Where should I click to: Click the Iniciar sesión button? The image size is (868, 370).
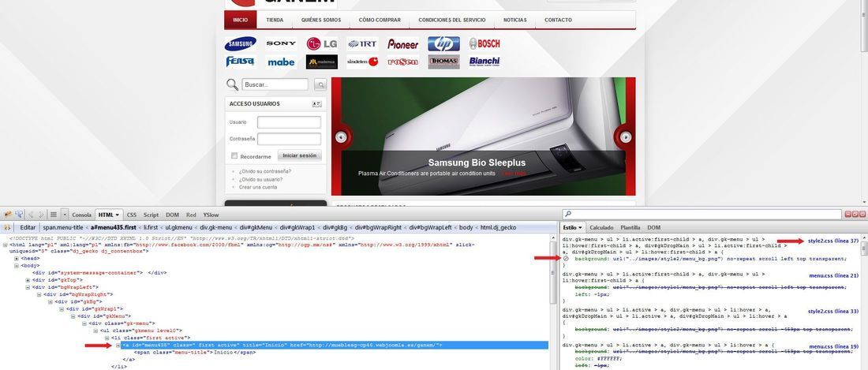[300, 155]
